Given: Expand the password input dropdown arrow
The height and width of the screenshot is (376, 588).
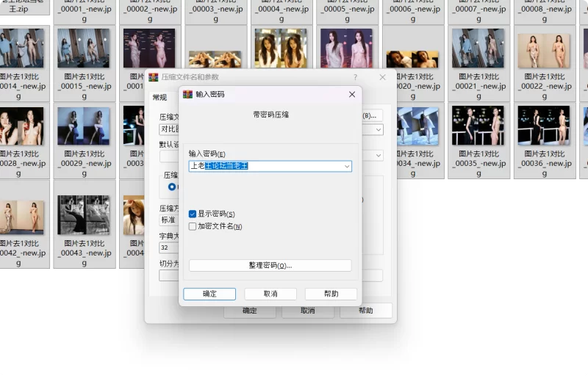Looking at the screenshot, I should point(347,166).
